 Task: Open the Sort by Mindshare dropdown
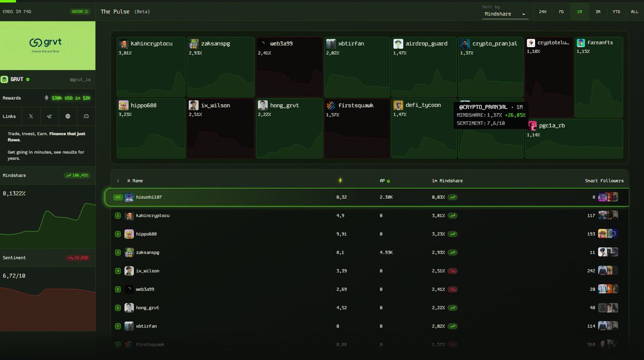pos(505,14)
